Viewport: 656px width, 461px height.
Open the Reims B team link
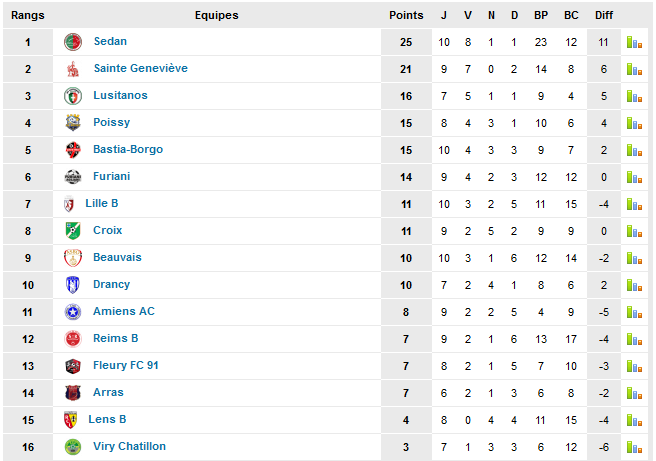[115, 338]
